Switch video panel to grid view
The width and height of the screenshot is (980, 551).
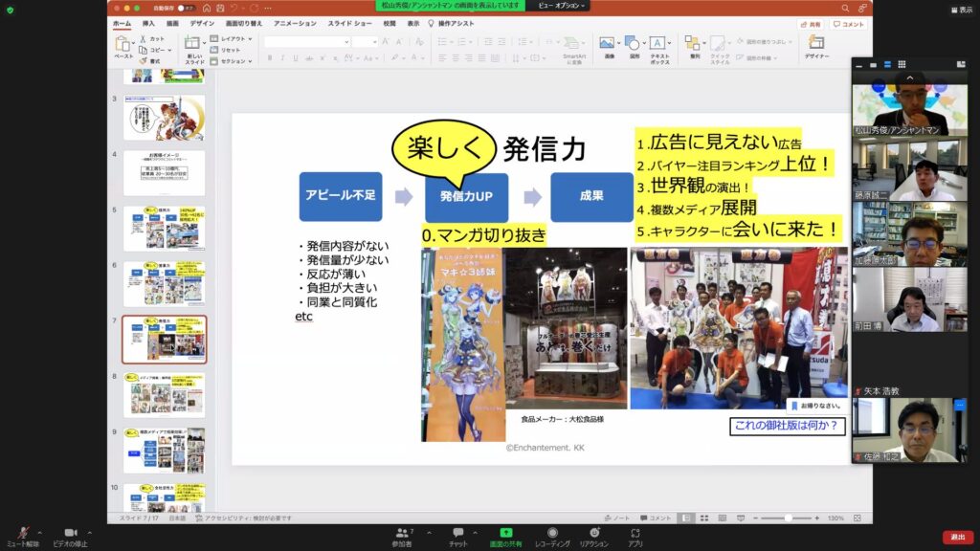tap(902, 64)
